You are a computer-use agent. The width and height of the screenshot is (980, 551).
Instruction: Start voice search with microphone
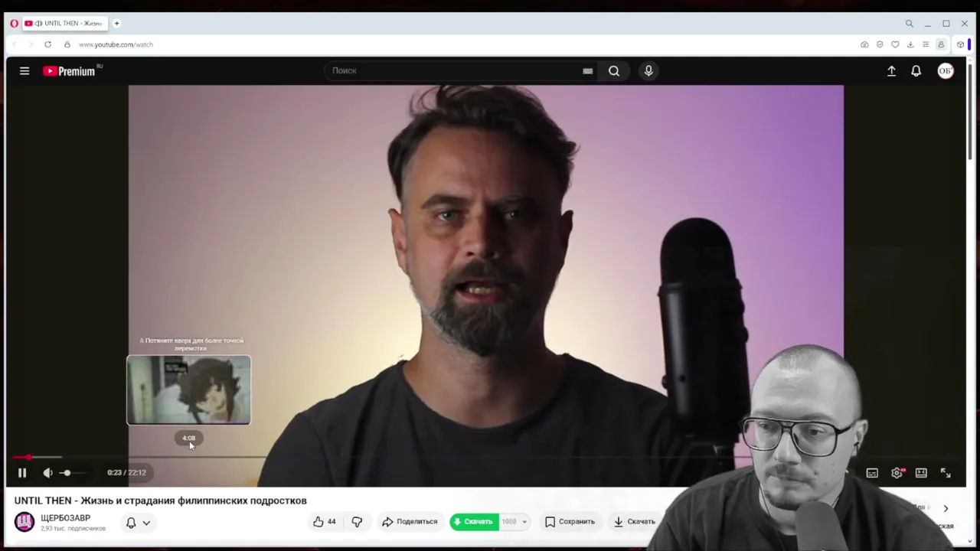click(648, 71)
